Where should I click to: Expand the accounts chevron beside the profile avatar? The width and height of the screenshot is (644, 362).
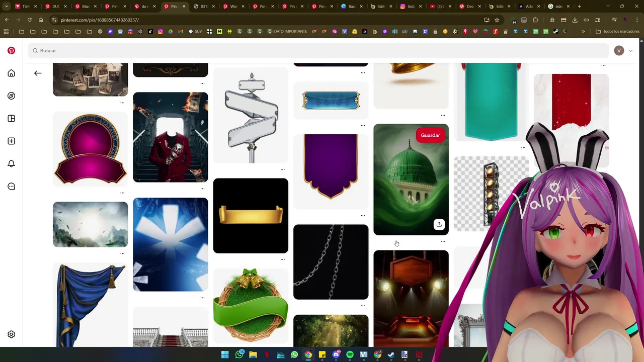click(630, 51)
